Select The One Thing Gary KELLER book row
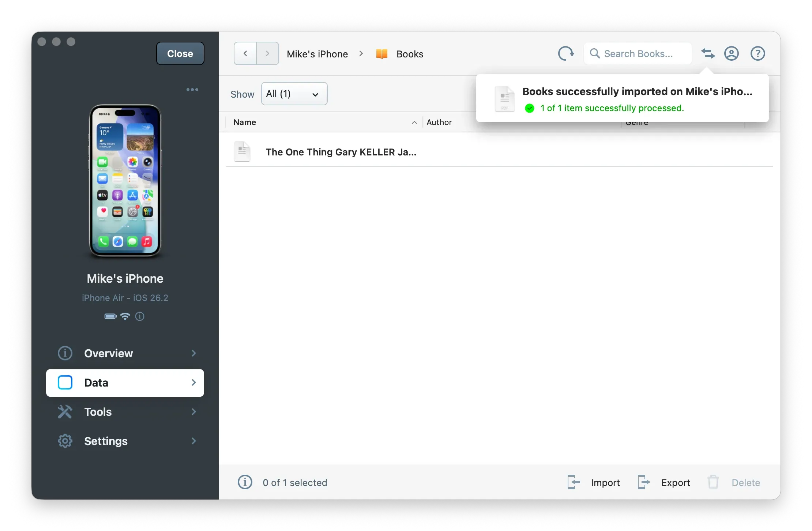812x531 pixels. pyautogui.click(x=340, y=152)
